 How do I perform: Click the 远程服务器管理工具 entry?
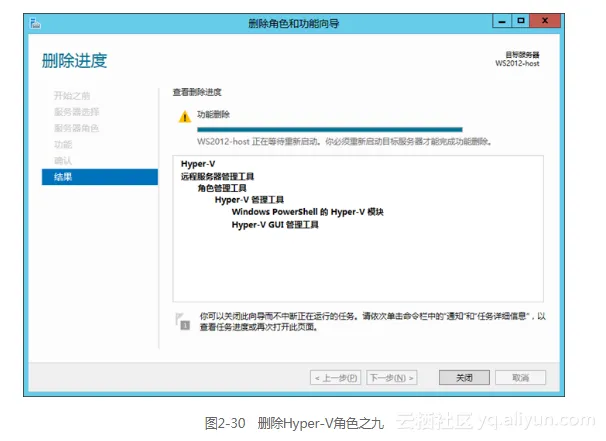[217, 176]
